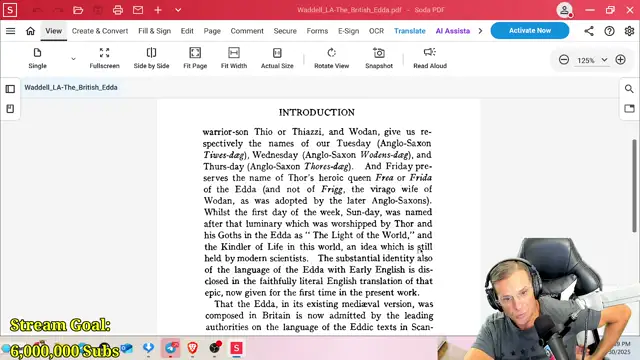This screenshot has width=640, height=360.
Task: Open the 125% zoom level dropdown
Action: [604, 60]
